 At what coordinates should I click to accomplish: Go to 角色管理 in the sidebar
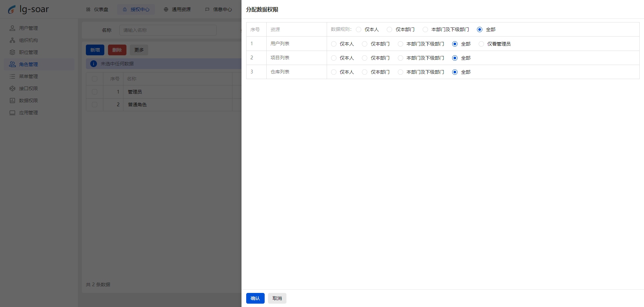[x=39, y=64]
